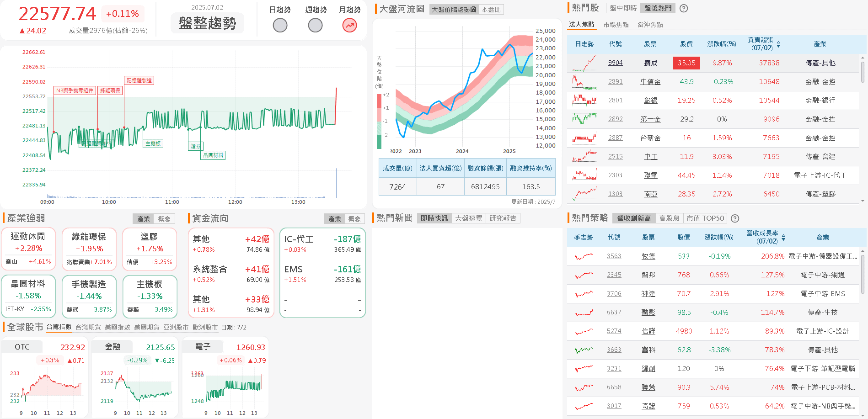
Task: Open stock code 3563 link
Action: tap(614, 256)
